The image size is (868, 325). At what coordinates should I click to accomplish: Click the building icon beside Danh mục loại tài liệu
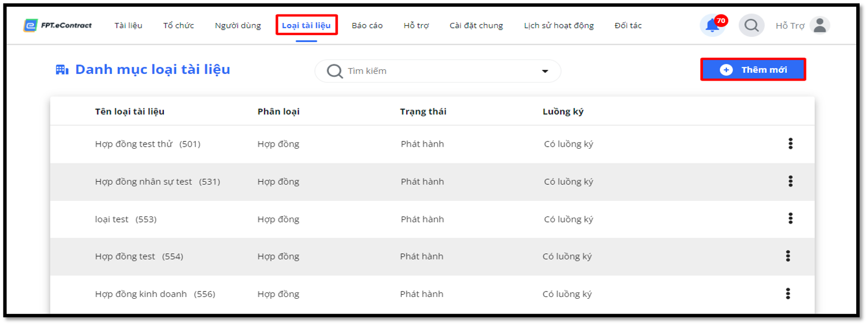tap(62, 70)
